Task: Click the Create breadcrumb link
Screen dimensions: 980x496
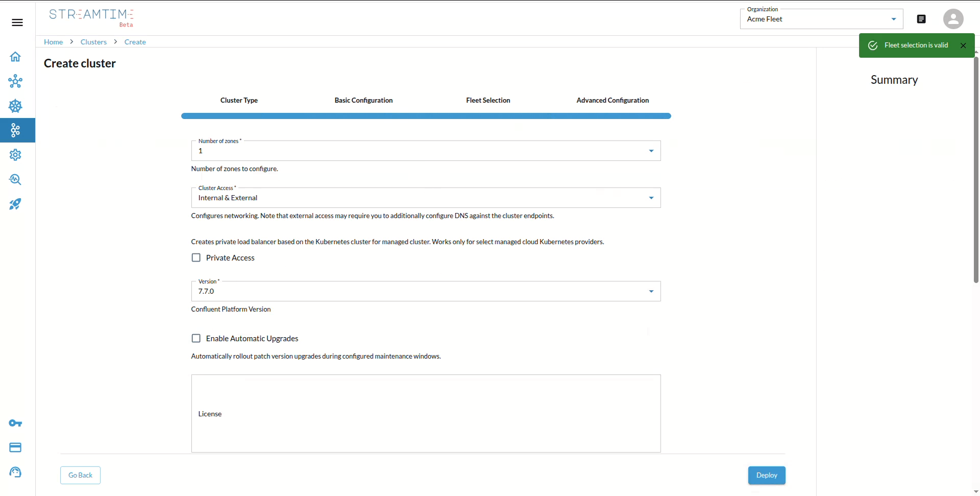Action: point(135,42)
